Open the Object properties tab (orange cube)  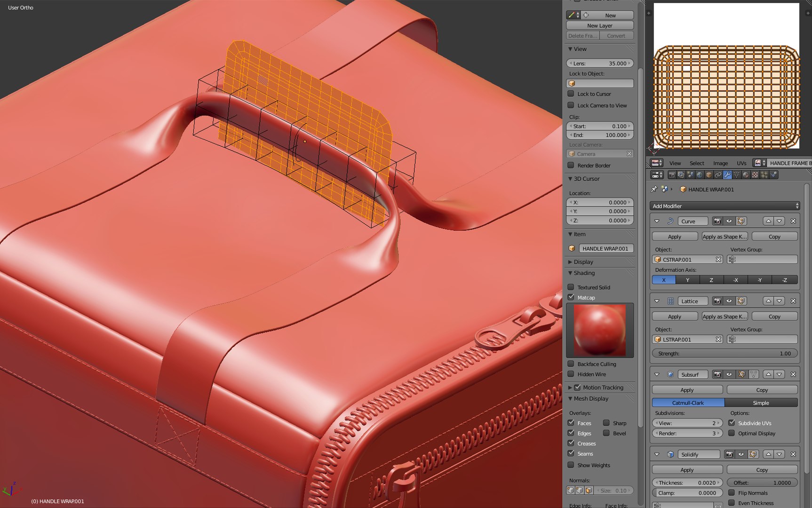[x=709, y=175]
